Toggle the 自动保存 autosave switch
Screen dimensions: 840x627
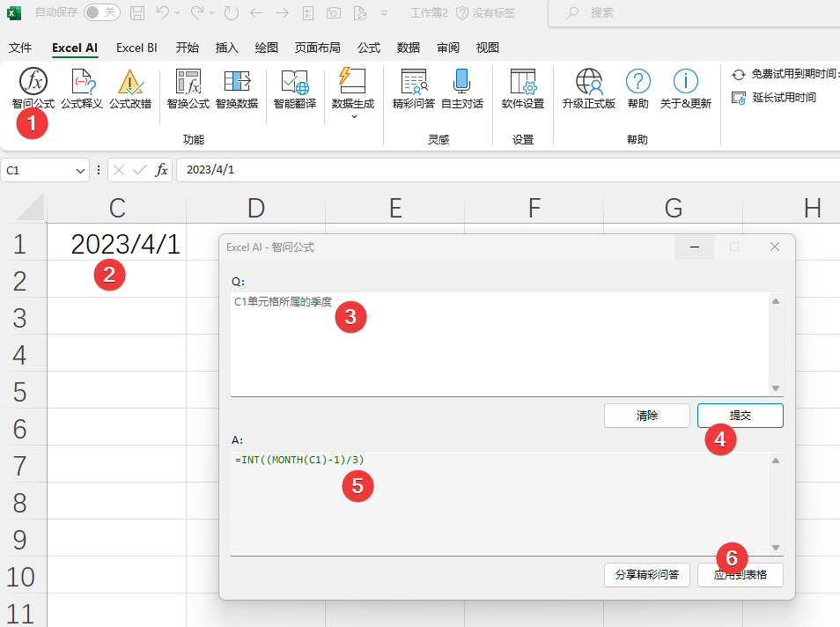point(102,12)
